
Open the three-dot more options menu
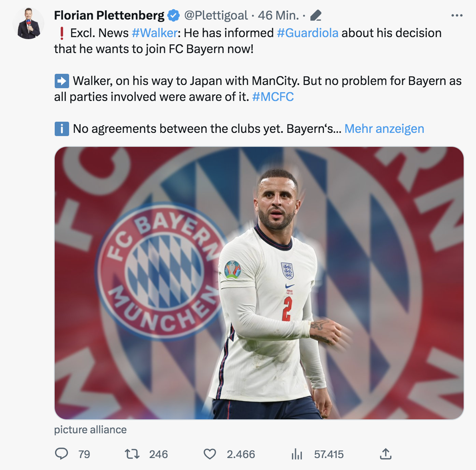[456, 16]
